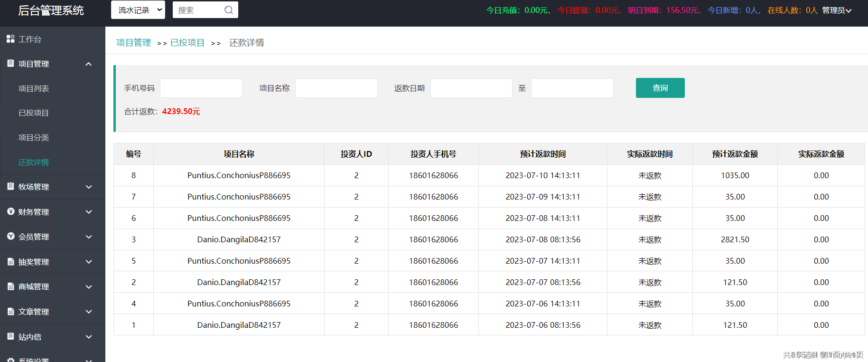The image size is (868, 362).
Task: Click the 后台管理系统 title
Action: pos(51,10)
